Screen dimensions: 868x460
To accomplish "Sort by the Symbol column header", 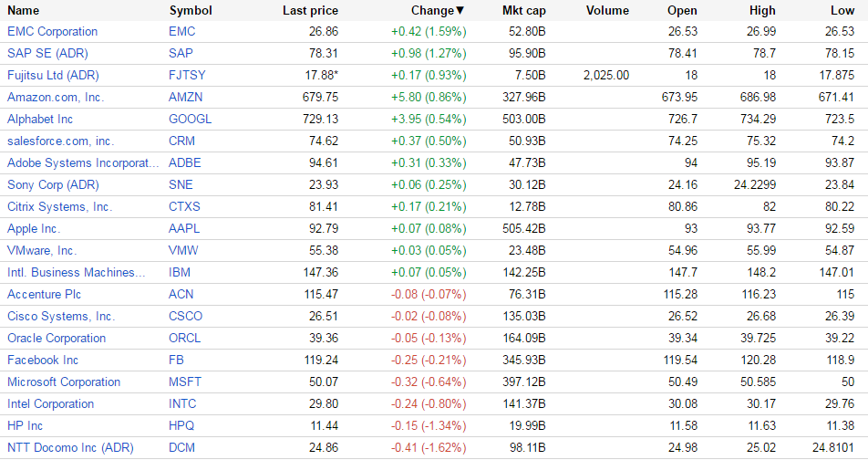I will pos(191,11).
